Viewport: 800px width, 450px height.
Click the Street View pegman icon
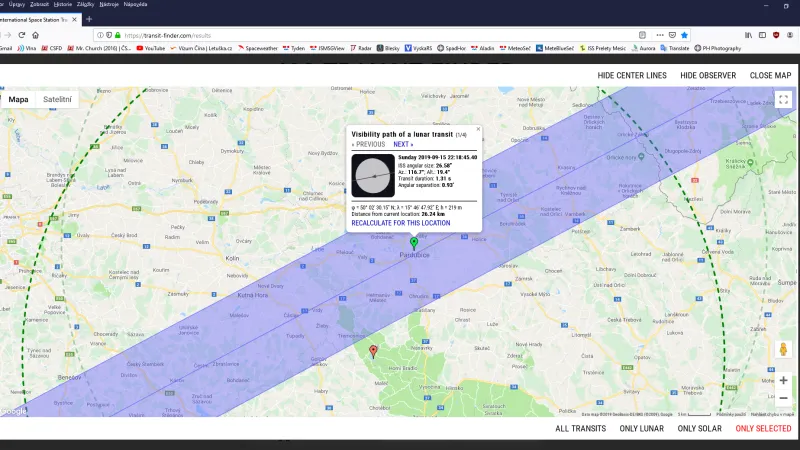(x=783, y=350)
